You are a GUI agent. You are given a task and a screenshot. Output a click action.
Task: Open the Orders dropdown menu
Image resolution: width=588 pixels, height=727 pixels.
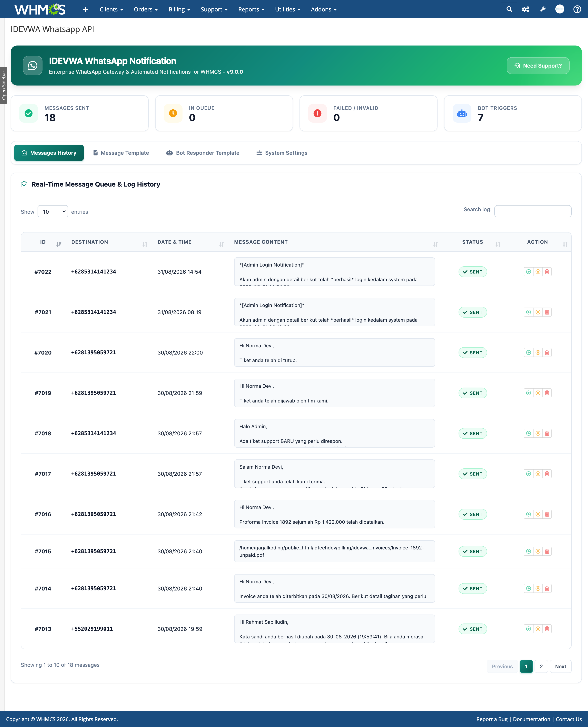click(x=146, y=9)
